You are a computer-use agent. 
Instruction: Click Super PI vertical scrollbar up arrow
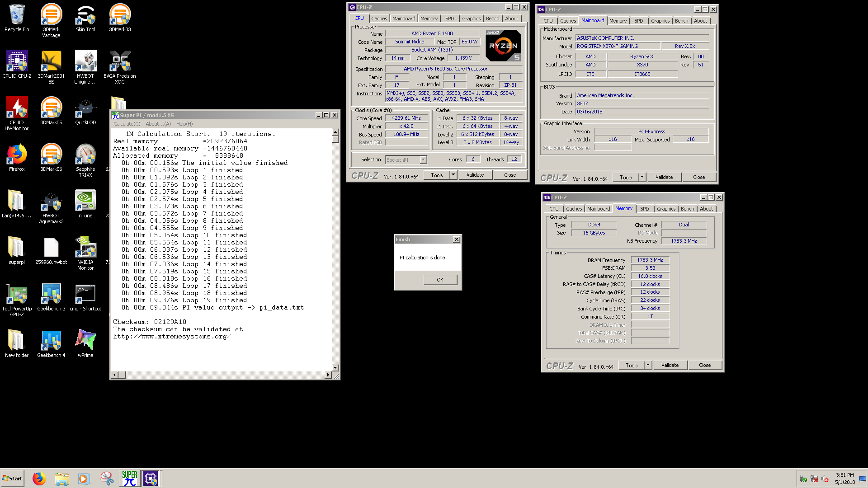tap(335, 132)
